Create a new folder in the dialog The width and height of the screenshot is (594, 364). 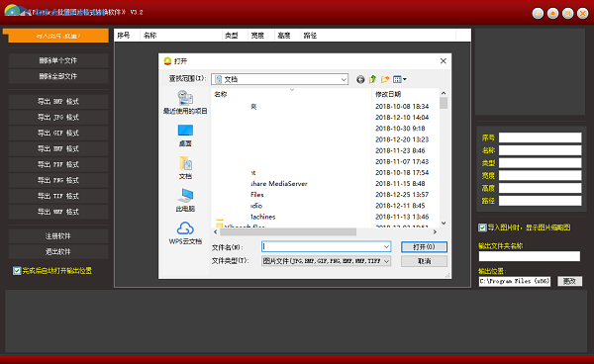[x=385, y=79]
